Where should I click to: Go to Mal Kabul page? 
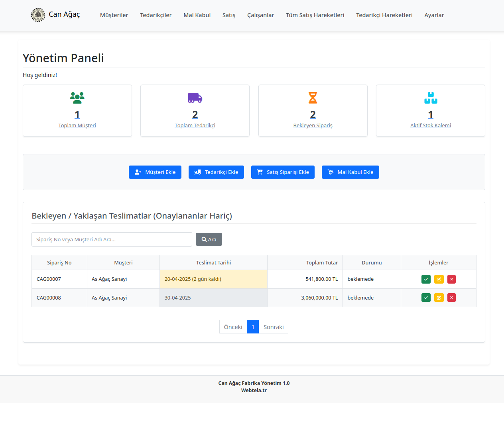click(197, 15)
